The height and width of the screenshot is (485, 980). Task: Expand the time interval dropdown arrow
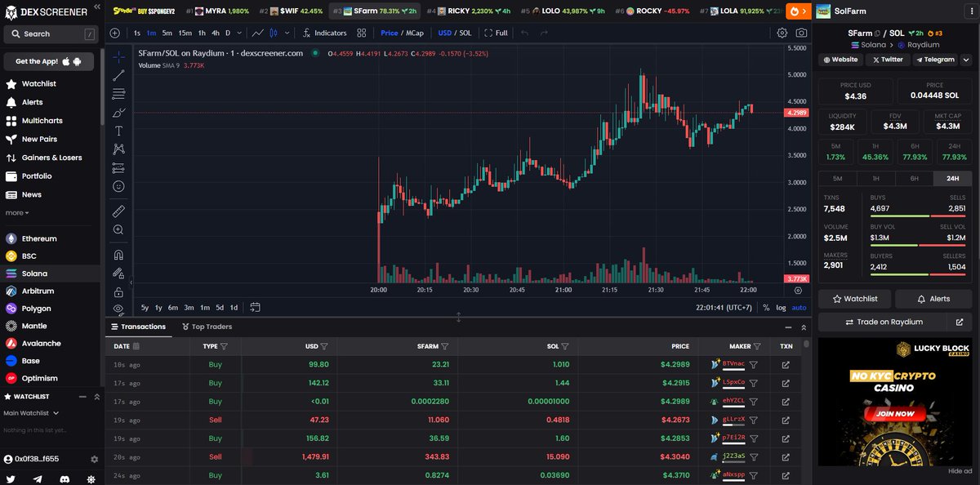coord(239,33)
